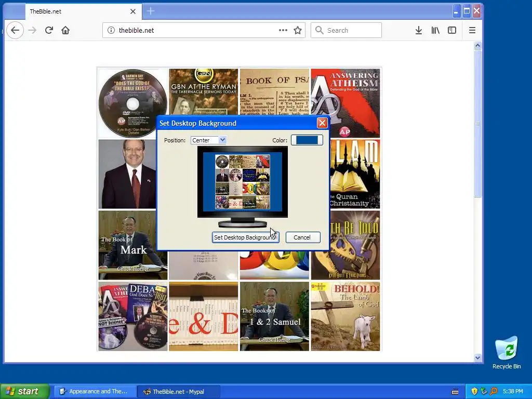Open the Library bookshelf icon
Screen dimensions: 532x399
point(435,30)
